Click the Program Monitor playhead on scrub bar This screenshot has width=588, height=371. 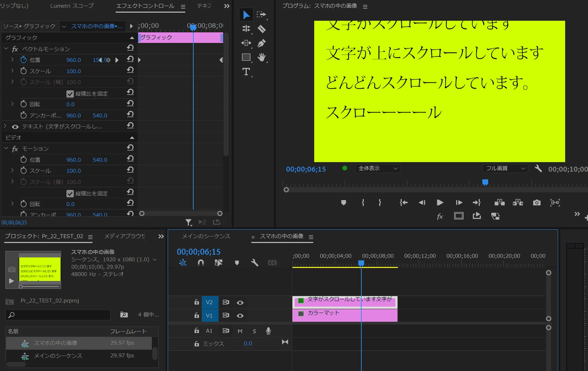click(x=485, y=182)
